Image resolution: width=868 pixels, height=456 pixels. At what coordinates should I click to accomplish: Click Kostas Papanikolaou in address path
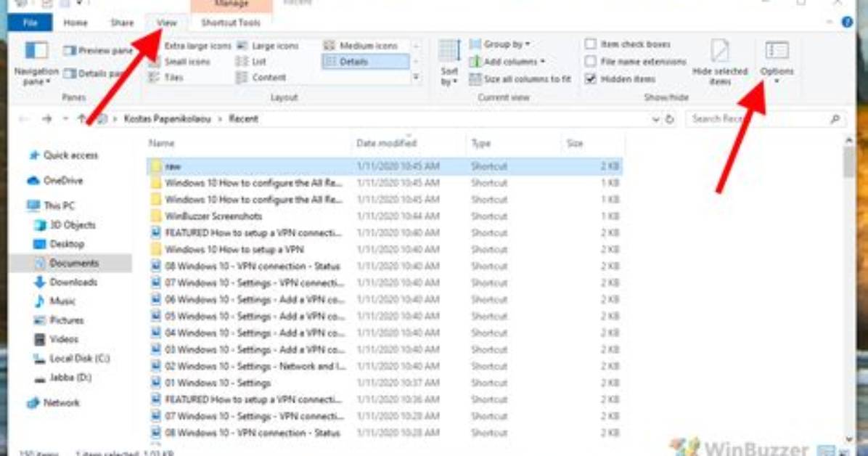[168, 118]
